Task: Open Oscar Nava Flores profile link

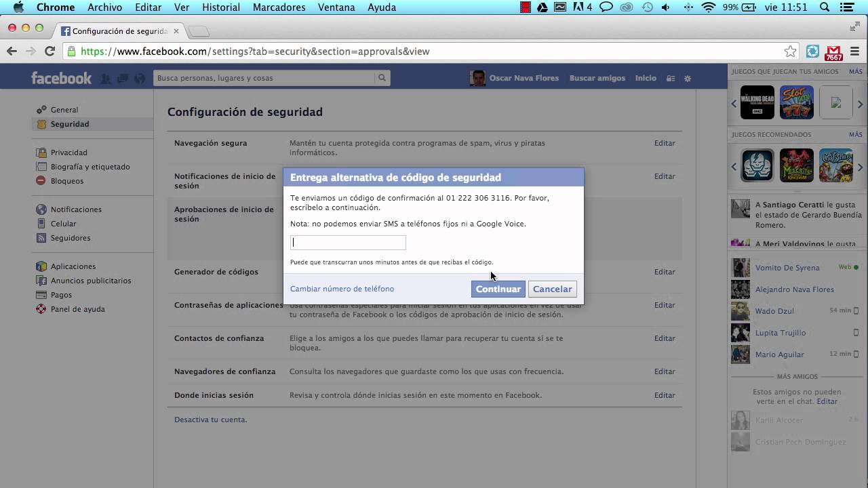Action: (524, 78)
